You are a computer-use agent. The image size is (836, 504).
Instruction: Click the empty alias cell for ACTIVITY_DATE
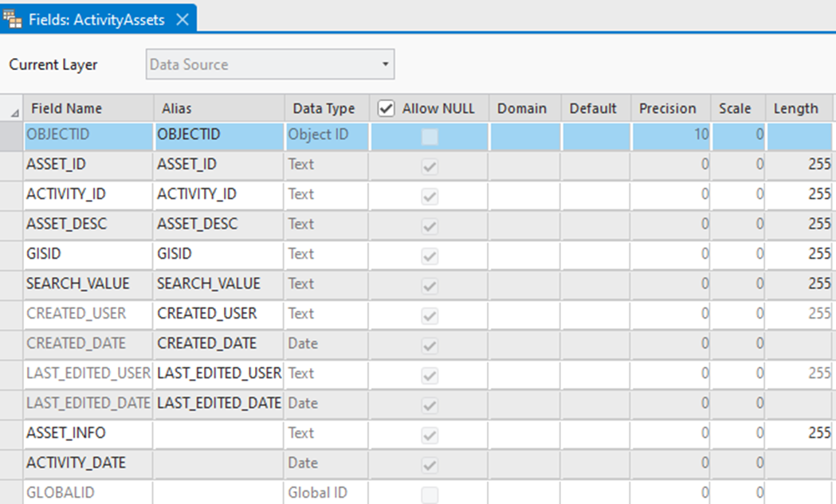(218, 464)
